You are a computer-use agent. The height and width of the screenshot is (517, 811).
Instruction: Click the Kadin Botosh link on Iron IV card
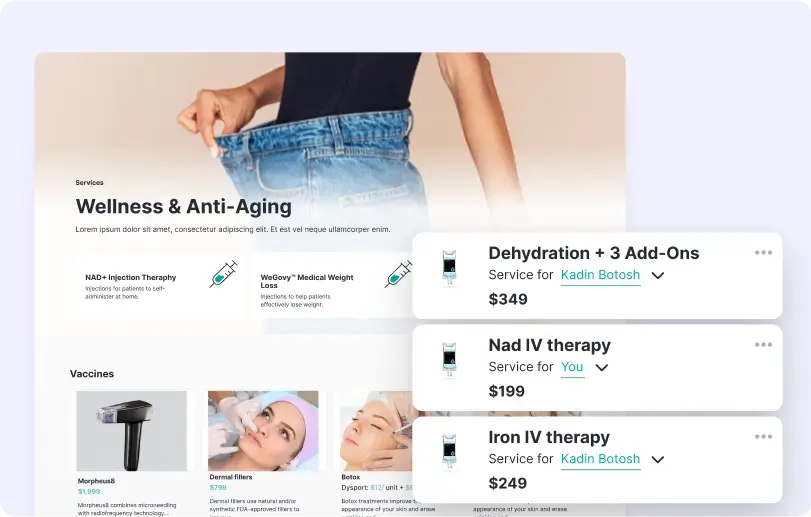click(x=600, y=459)
